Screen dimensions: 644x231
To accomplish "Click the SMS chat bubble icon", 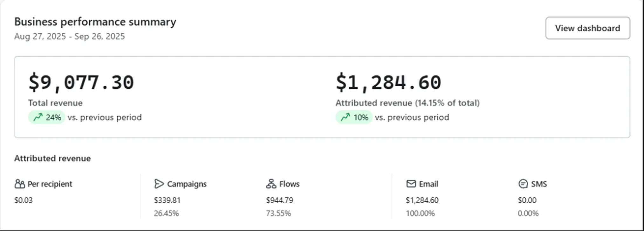I will pyautogui.click(x=523, y=184).
